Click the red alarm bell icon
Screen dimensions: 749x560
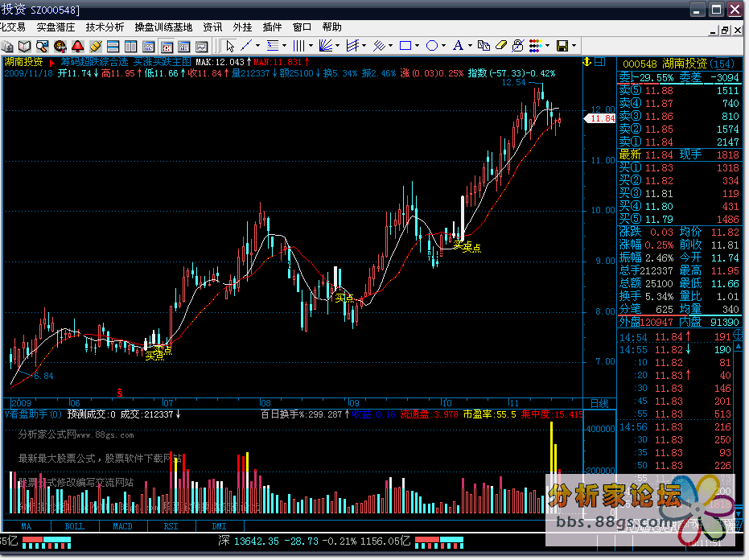tap(78, 46)
